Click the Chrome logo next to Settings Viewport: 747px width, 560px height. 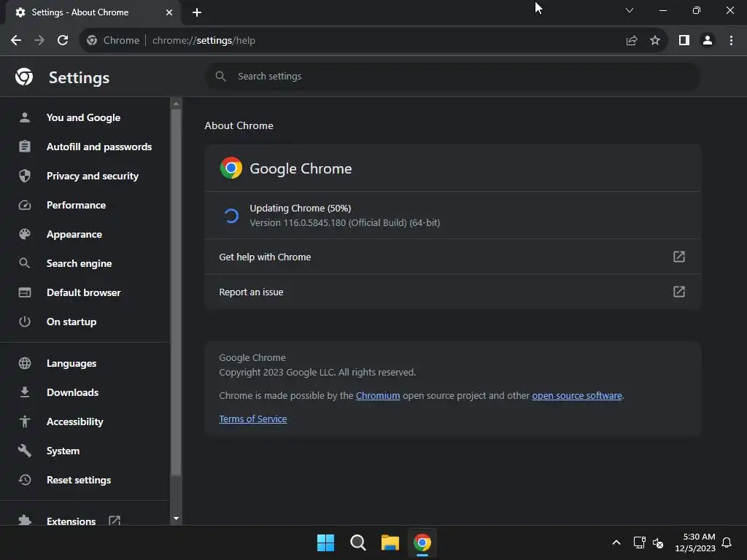tap(24, 77)
